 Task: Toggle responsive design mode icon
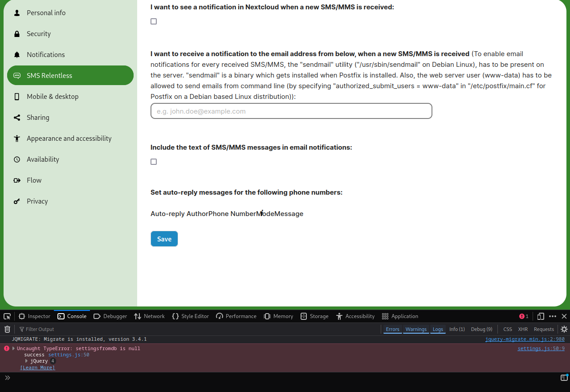pos(541,316)
